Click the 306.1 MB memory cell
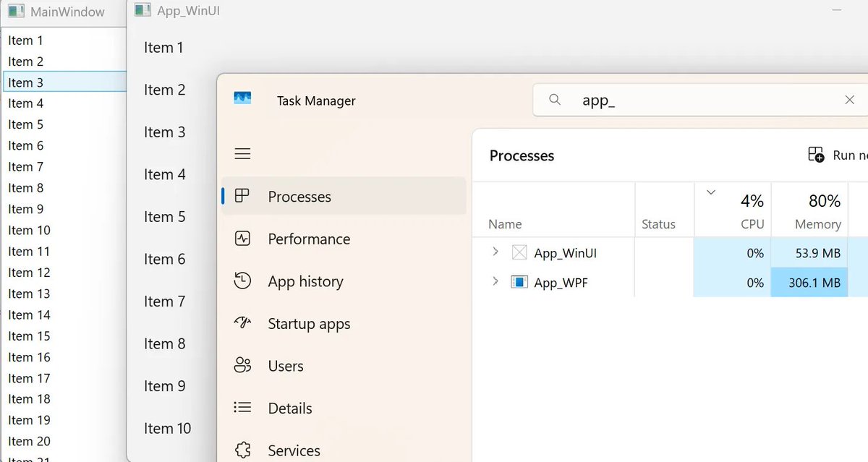Viewport: 868px width, 462px height. (809, 283)
